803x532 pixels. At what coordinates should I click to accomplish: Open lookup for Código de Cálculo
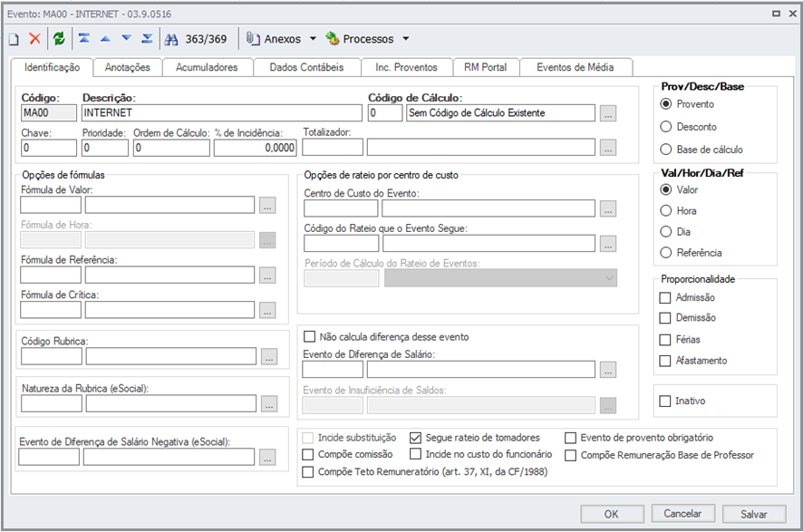(608, 113)
